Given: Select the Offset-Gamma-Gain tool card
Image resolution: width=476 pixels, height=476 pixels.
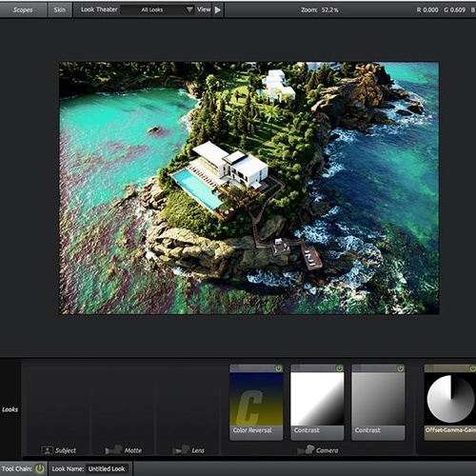Looking at the screenshot, I should [450, 402].
